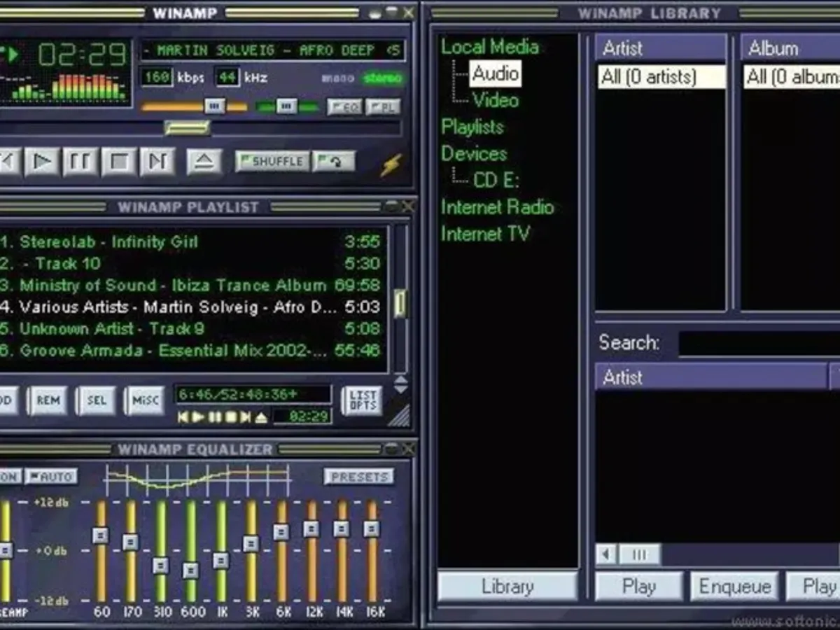
Task: Click the Enqueue button
Action: (734, 587)
